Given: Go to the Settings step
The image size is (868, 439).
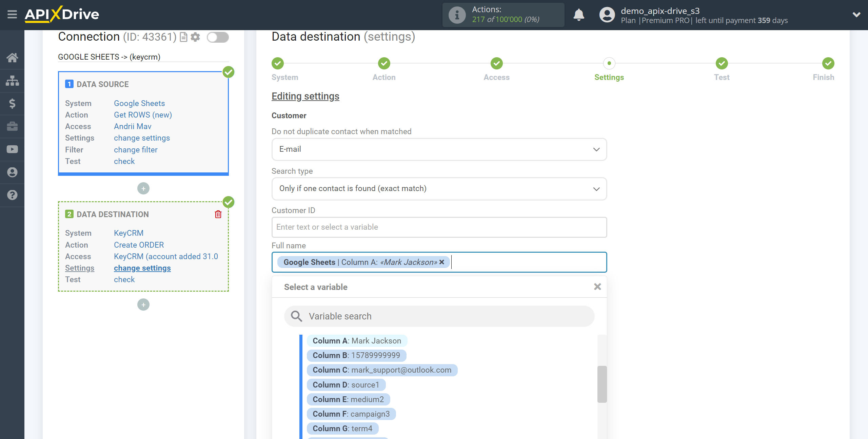Looking at the screenshot, I should pos(609,63).
